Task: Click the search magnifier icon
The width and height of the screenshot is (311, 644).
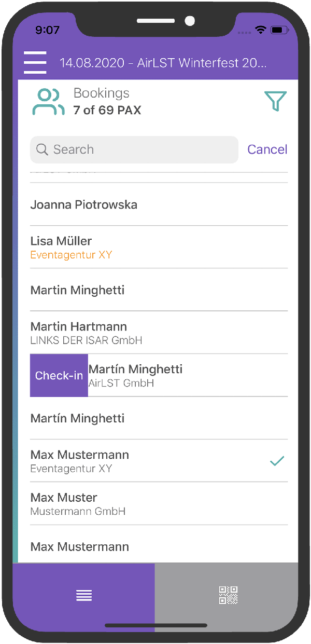Action: pyautogui.click(x=43, y=150)
